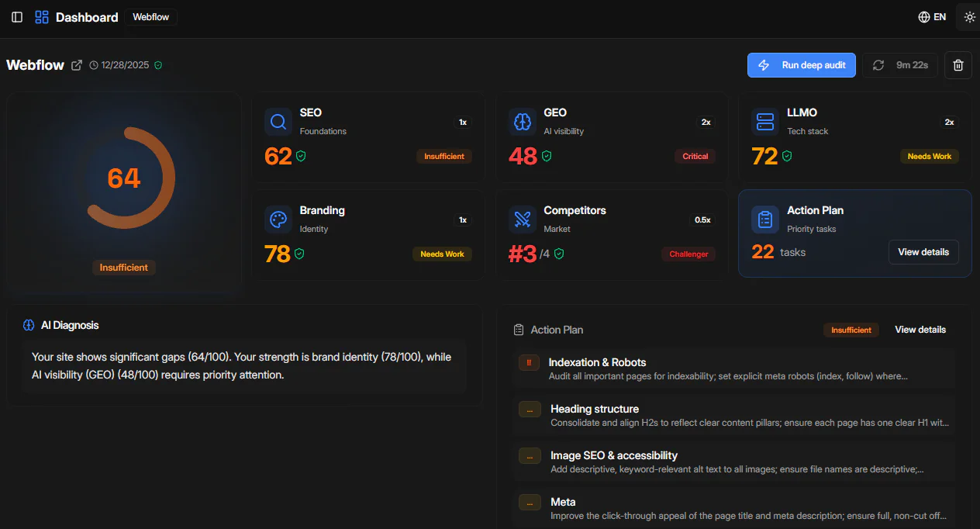Click the GEO brain icon

pos(523,122)
